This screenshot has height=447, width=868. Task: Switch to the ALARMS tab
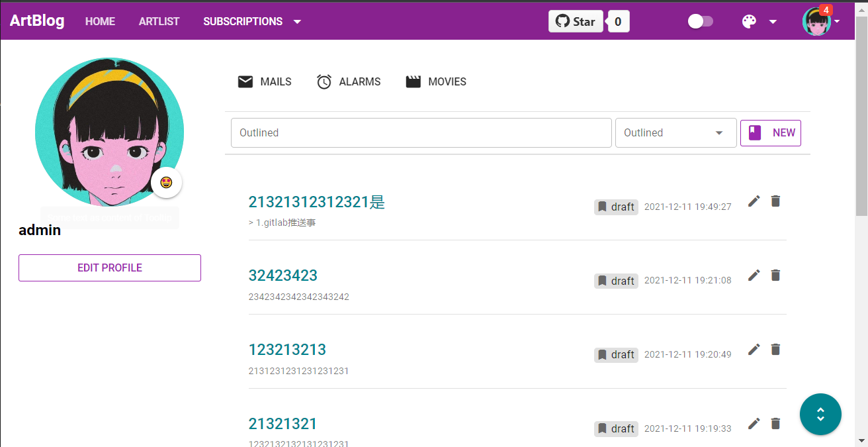pyautogui.click(x=349, y=81)
